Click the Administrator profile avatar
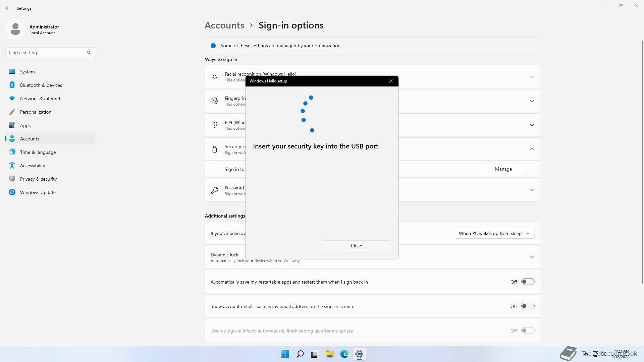This screenshot has height=362, width=644. point(15,29)
